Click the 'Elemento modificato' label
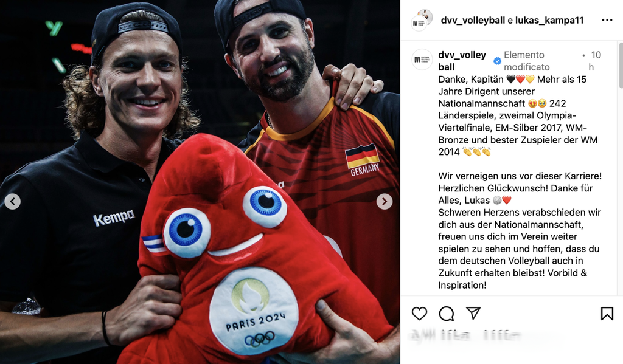This screenshot has height=364, width=623. (x=526, y=61)
